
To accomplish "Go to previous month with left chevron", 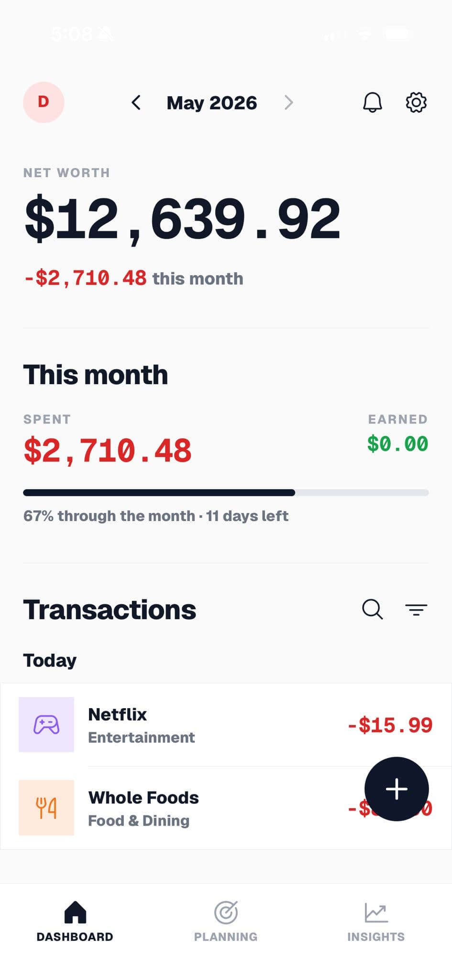I will click(136, 102).
